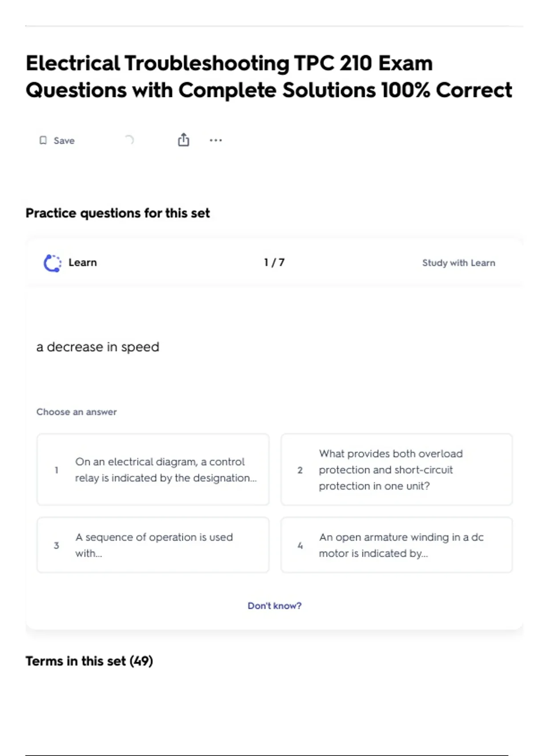
Task: Click the 1 / 7 question progress counter
Action: tap(274, 262)
